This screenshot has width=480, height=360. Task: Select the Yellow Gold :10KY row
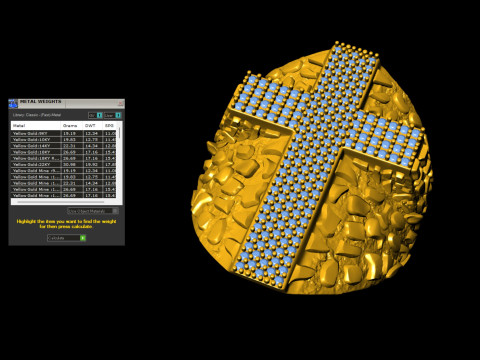(64, 140)
